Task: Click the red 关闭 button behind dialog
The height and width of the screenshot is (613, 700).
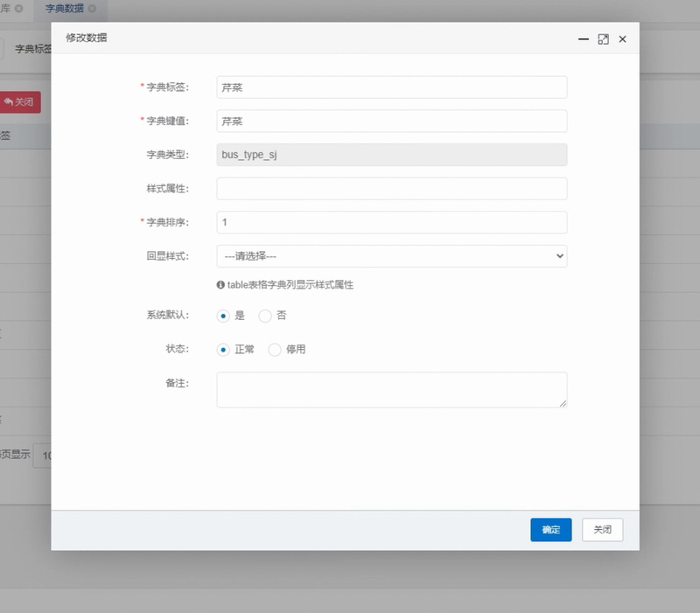Action: 19,102
